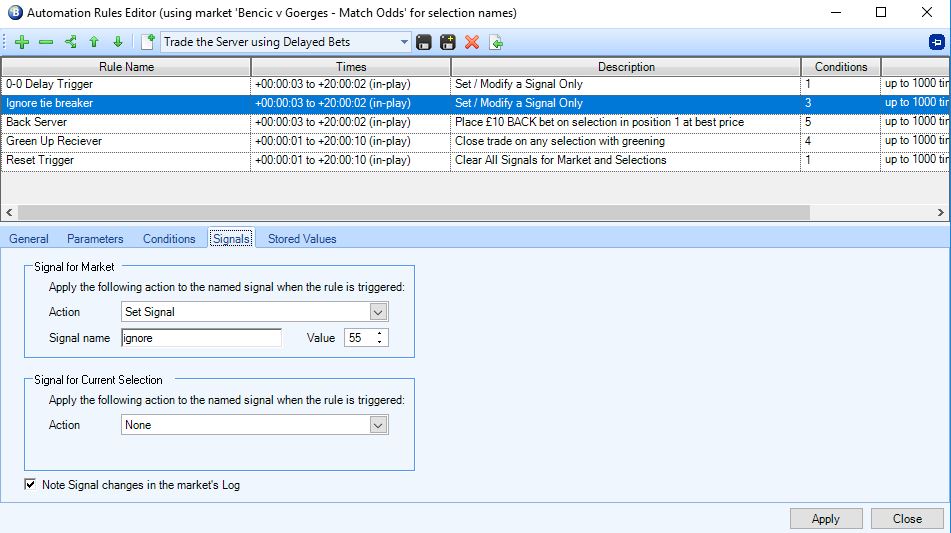Viewport: 951px width, 533px height.
Task: Create a new rules file
Action: (148, 42)
